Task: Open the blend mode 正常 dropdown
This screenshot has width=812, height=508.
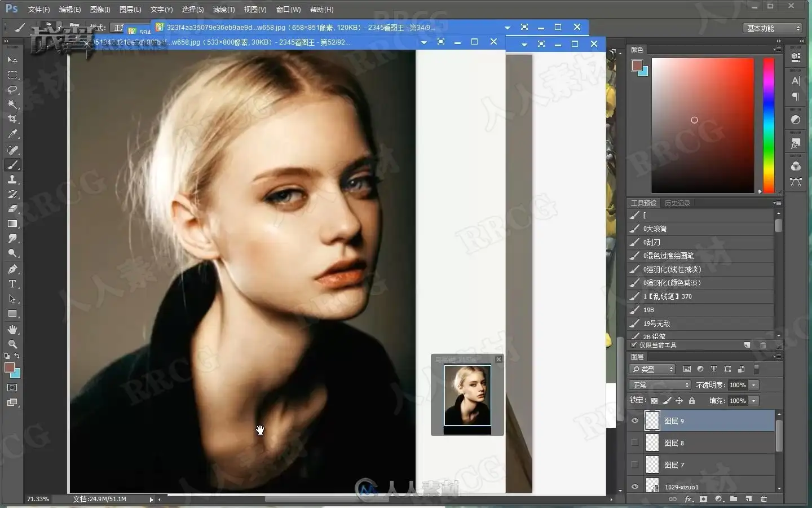Action: click(660, 385)
